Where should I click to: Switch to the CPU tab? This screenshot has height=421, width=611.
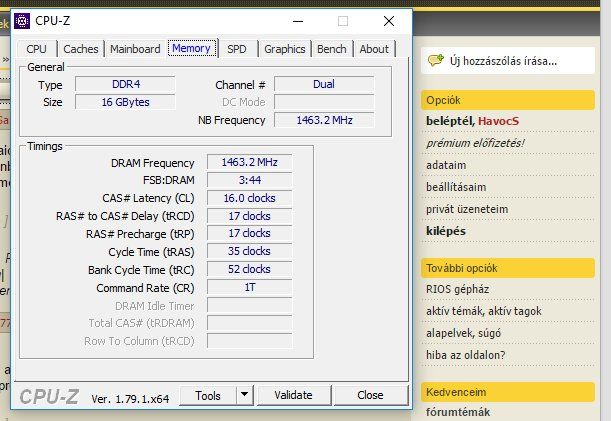tap(37, 49)
